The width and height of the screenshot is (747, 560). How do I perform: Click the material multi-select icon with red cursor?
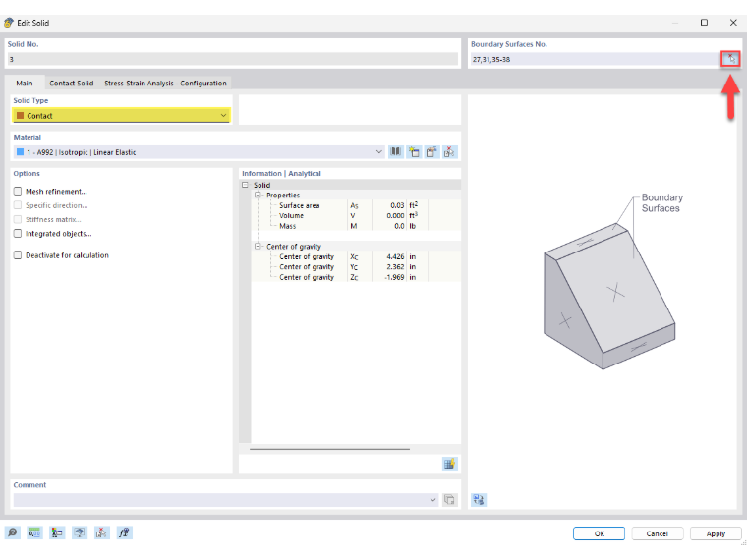pos(449,152)
